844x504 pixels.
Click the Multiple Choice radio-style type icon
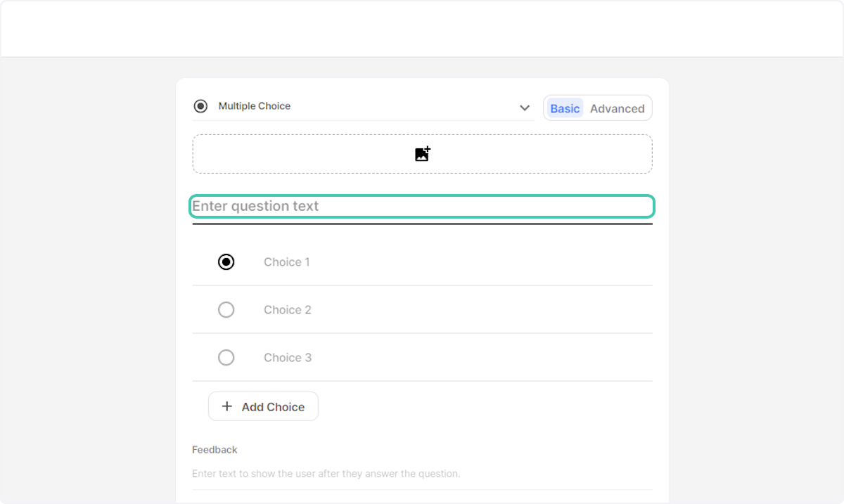(x=200, y=106)
